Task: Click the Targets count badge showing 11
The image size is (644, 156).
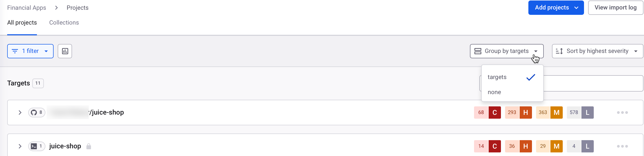Action: tap(38, 83)
